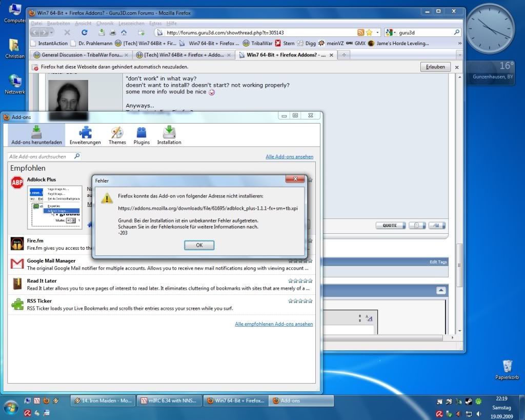Click Firefox's forward navigation arrow
525x420 pixels.
[x=44, y=32]
